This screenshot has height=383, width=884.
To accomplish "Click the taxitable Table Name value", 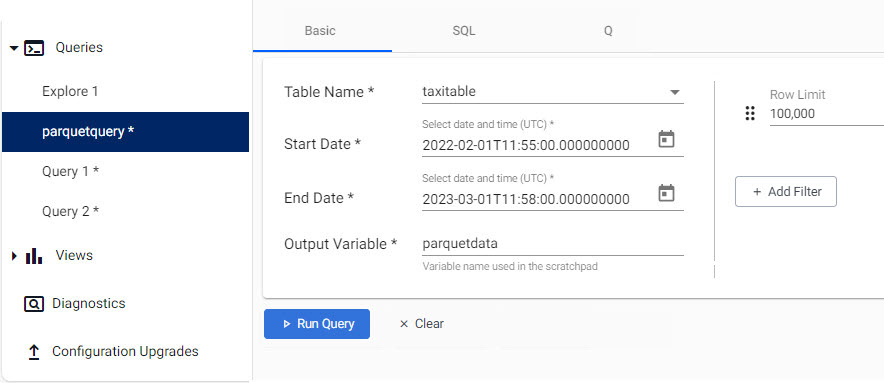I will pyautogui.click(x=449, y=91).
